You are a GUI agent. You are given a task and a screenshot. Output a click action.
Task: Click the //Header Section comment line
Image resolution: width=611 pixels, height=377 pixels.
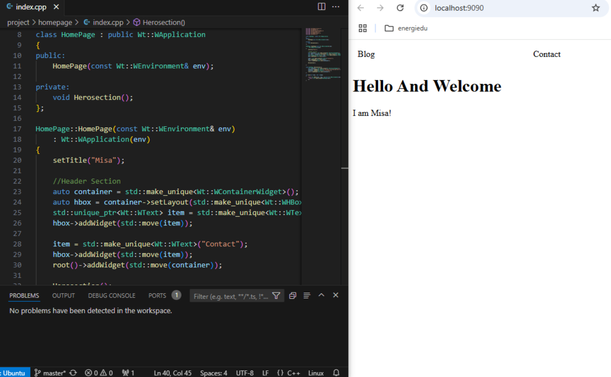tap(87, 181)
